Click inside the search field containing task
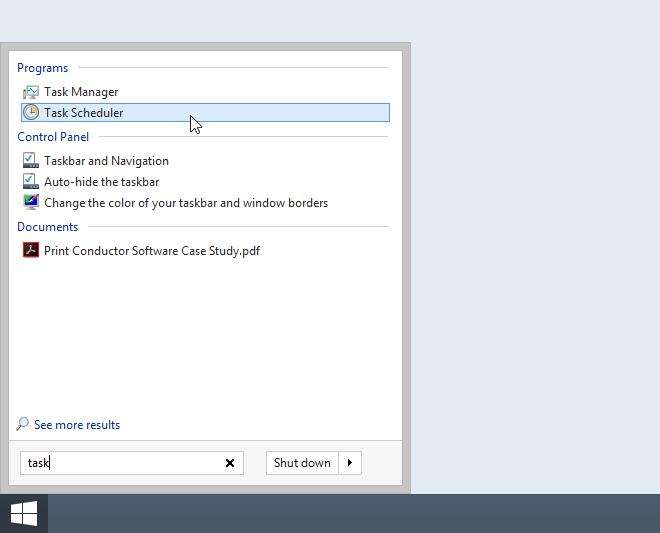The height and width of the screenshot is (533, 660). [x=122, y=463]
